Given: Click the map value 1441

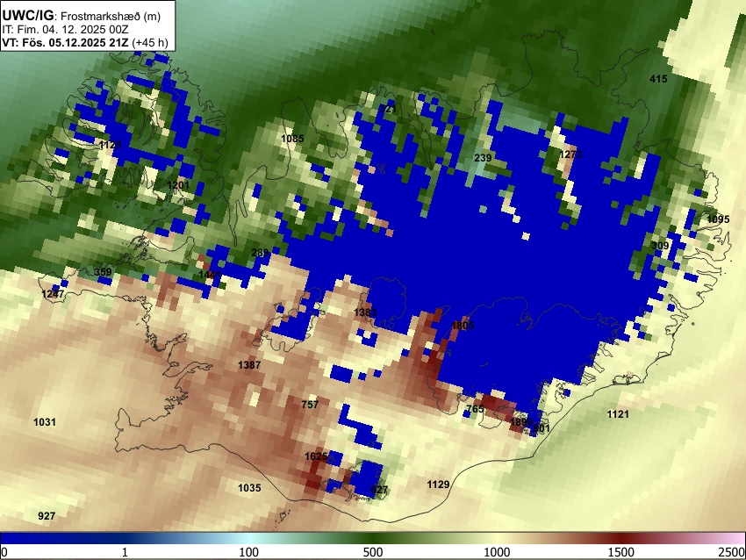Looking at the screenshot, I should click(x=210, y=275).
